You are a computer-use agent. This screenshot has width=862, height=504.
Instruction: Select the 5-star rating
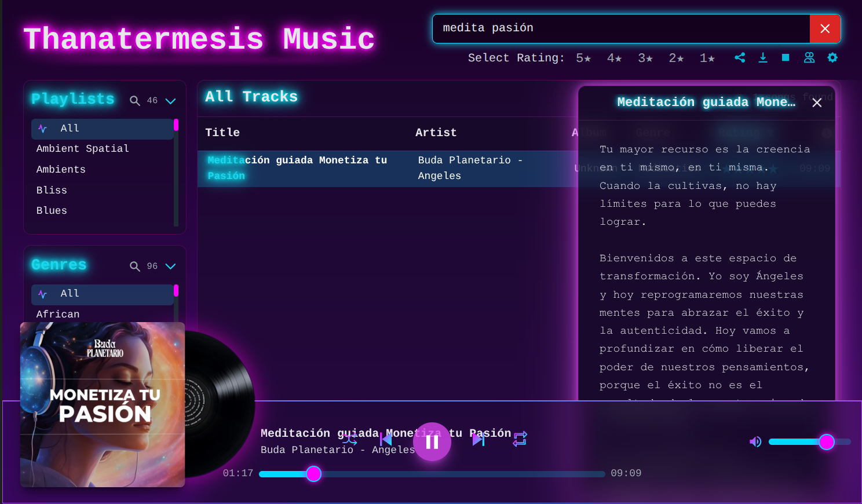point(583,58)
